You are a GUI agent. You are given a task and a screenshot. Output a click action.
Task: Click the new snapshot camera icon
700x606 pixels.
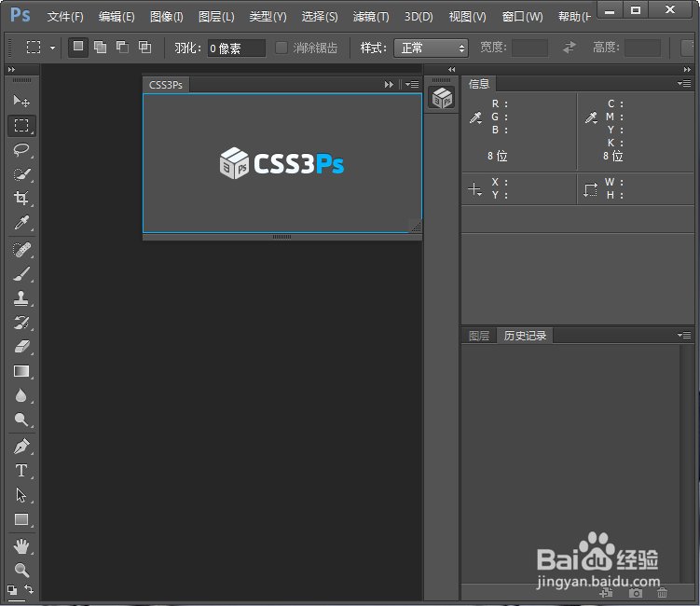click(636, 593)
